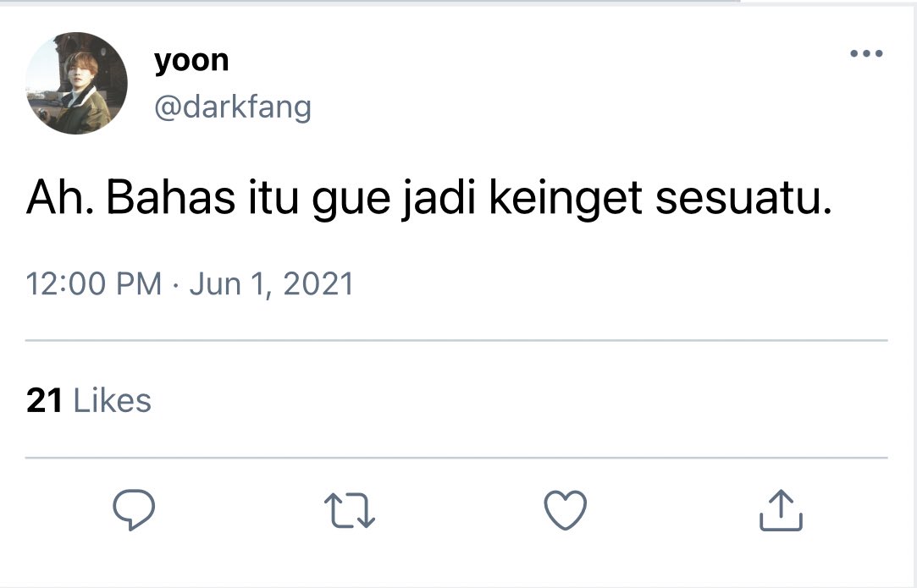Open the three-dot more options menu
The width and height of the screenshot is (917, 588).
866,54
